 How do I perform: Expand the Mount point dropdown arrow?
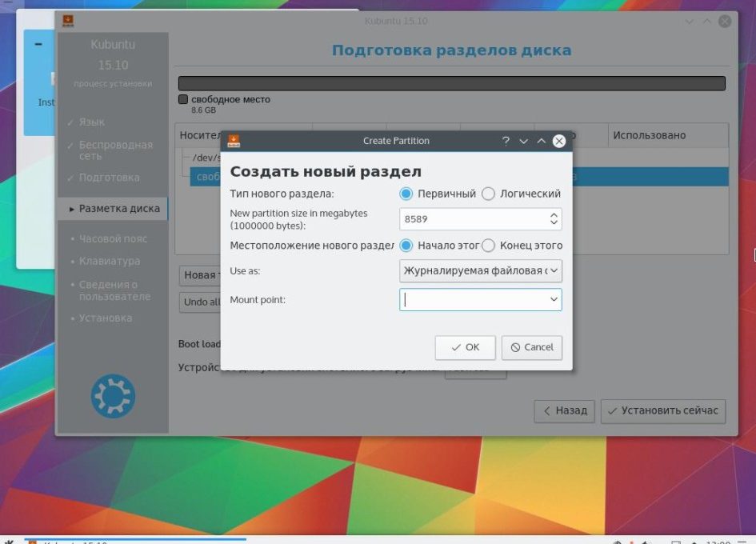click(554, 299)
